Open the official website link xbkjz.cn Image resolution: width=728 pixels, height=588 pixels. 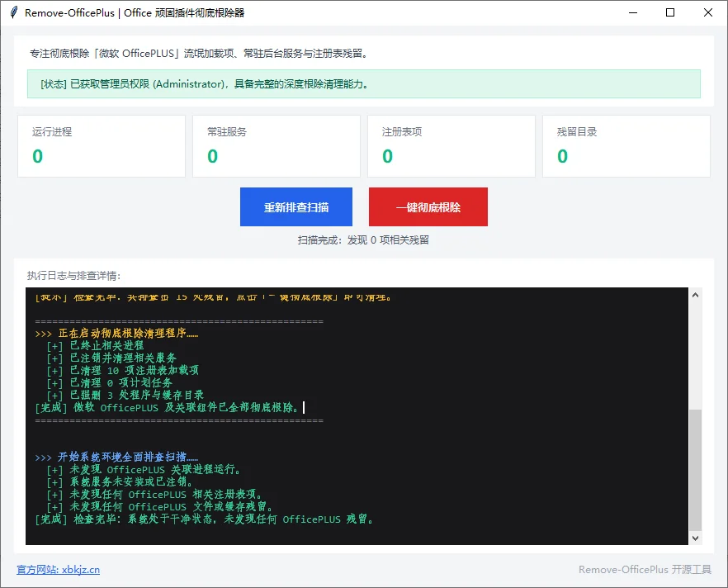pos(58,570)
